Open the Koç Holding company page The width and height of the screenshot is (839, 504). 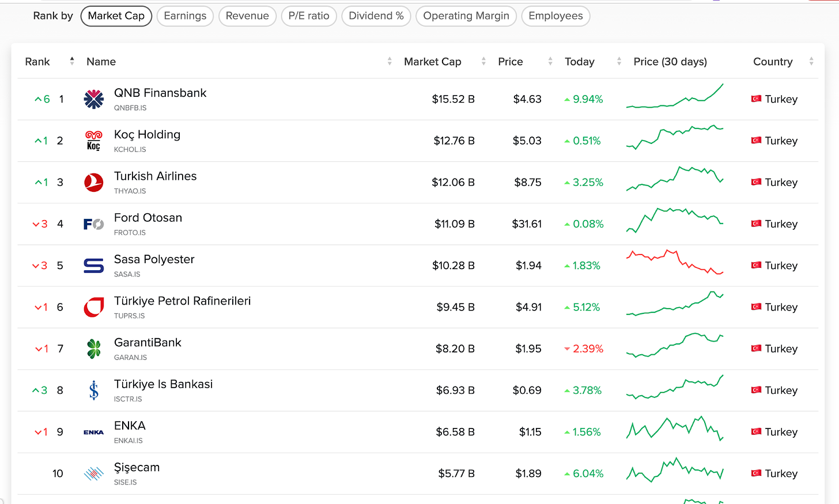[147, 135]
